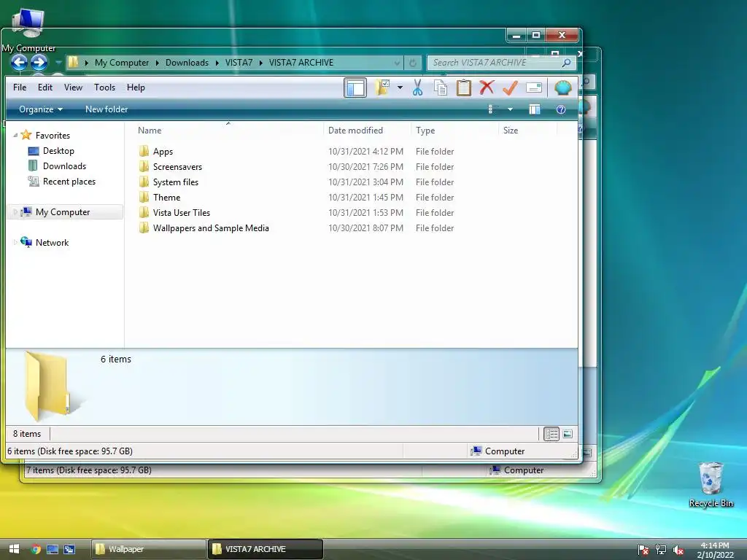Click the Switch between windows taskbar icon
The image size is (747, 560).
[x=69, y=549]
